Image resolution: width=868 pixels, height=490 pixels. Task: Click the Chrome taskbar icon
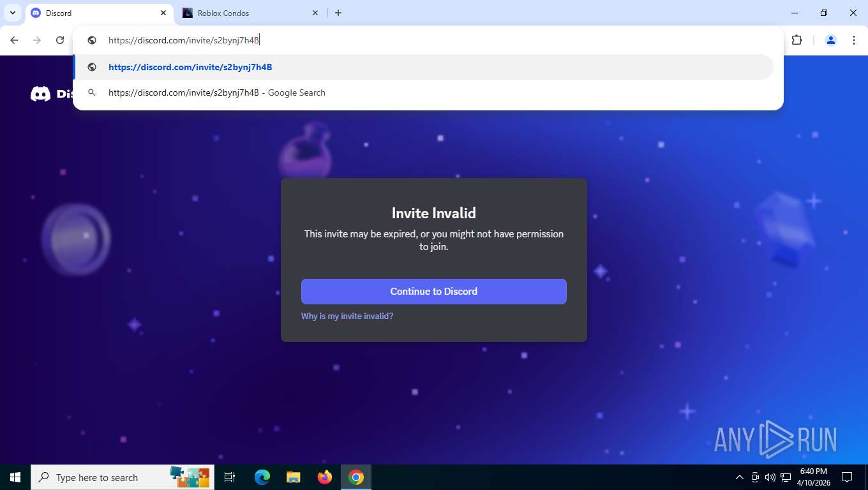tap(356, 477)
